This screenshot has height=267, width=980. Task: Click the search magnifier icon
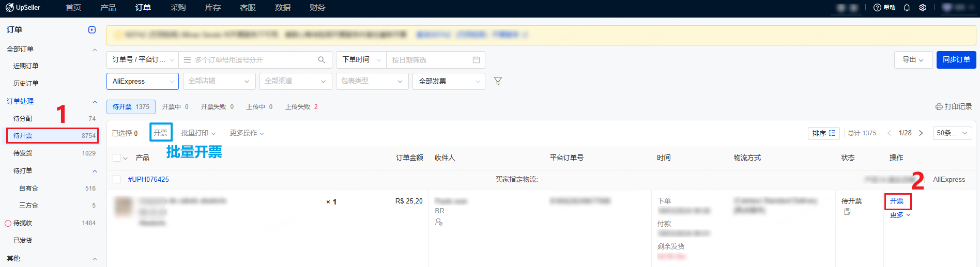click(321, 60)
